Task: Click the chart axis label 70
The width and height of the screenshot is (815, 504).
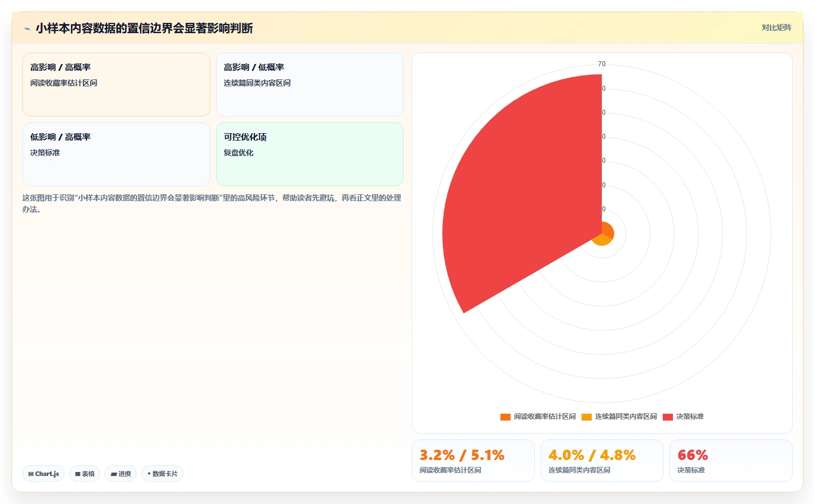Action: [x=602, y=64]
